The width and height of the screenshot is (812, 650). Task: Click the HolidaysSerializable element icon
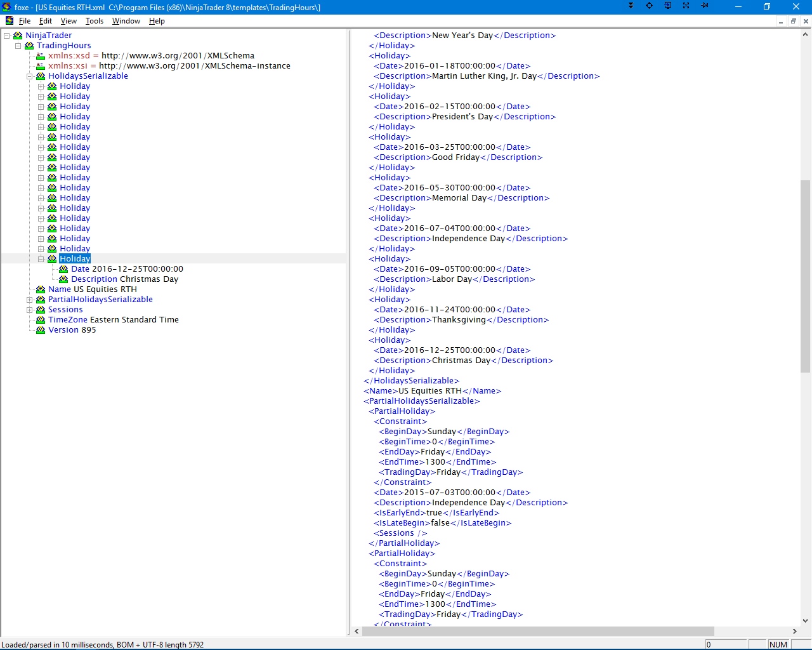pyautogui.click(x=41, y=76)
